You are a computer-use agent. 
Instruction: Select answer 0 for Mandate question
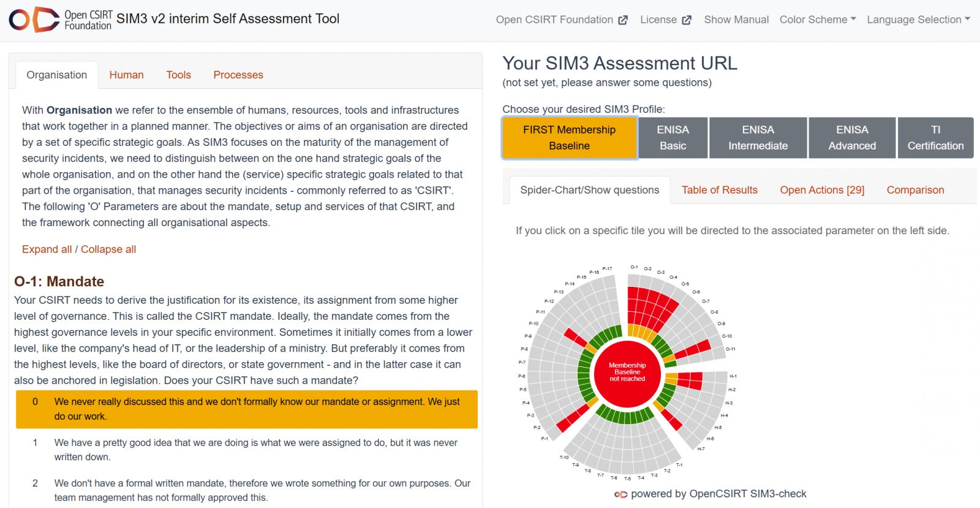(247, 409)
